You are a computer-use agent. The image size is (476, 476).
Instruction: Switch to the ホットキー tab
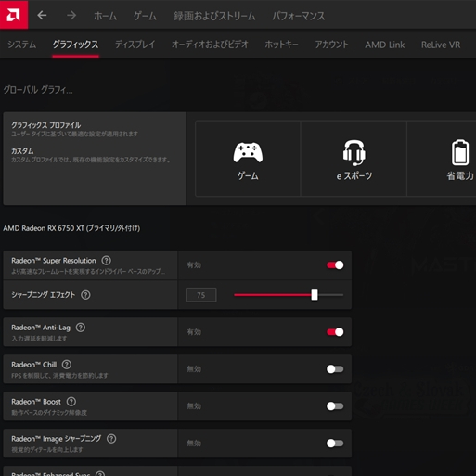click(281, 45)
